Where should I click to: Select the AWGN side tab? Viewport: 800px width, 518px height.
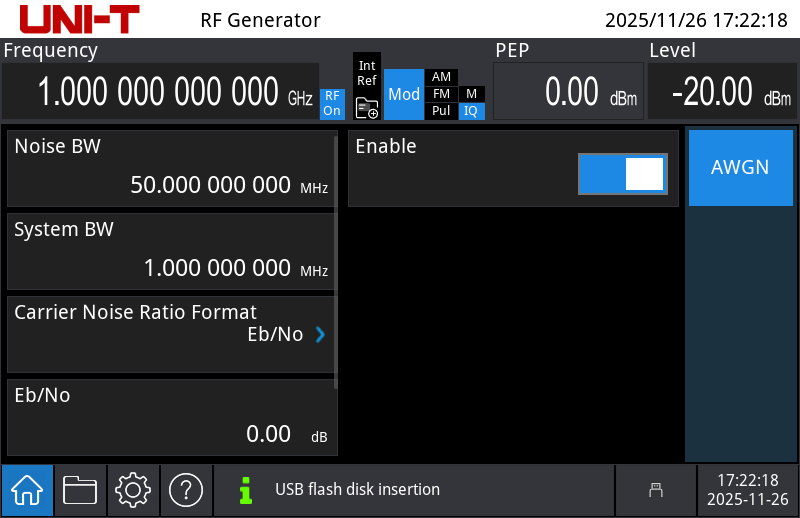740,168
